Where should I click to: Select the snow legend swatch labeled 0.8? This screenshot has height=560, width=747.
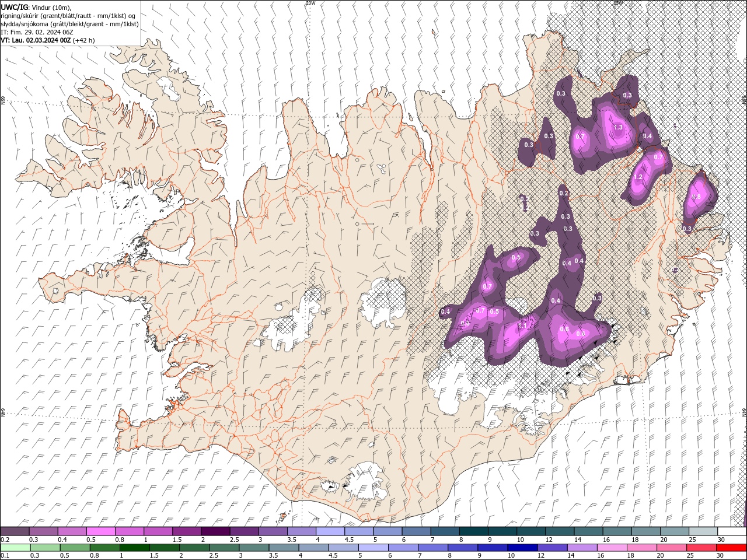coord(129,531)
